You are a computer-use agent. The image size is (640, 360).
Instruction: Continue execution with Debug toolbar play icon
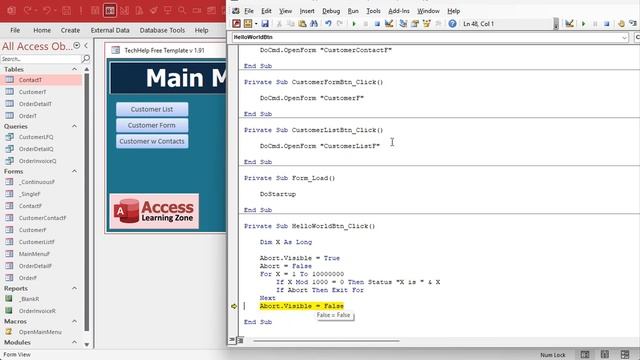point(584,24)
